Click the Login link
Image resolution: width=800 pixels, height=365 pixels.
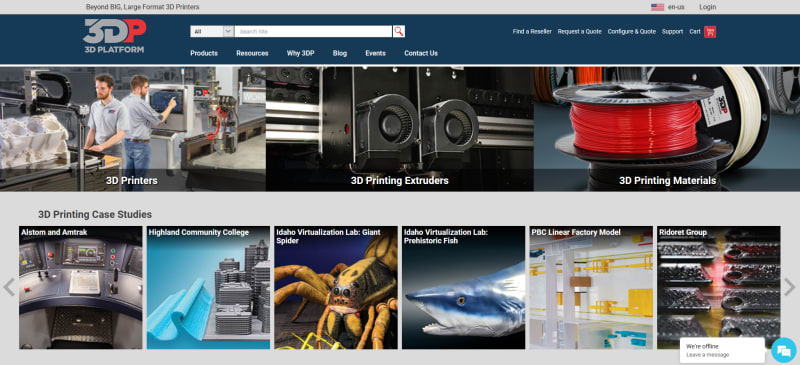(708, 7)
